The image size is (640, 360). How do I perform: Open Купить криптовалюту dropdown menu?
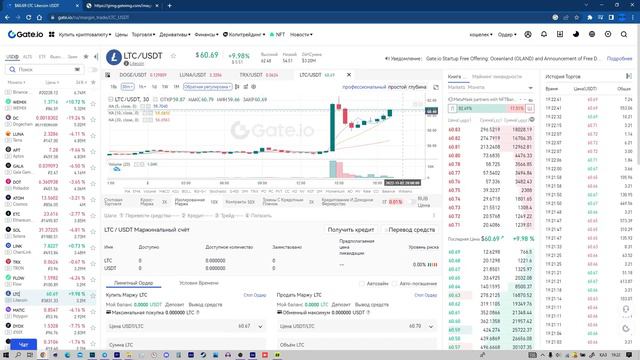coord(85,35)
